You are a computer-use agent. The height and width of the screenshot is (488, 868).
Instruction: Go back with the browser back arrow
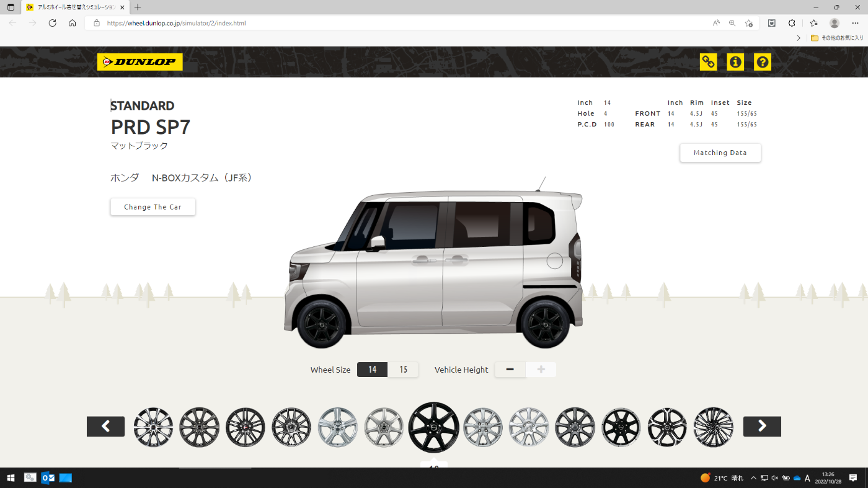[x=13, y=23]
